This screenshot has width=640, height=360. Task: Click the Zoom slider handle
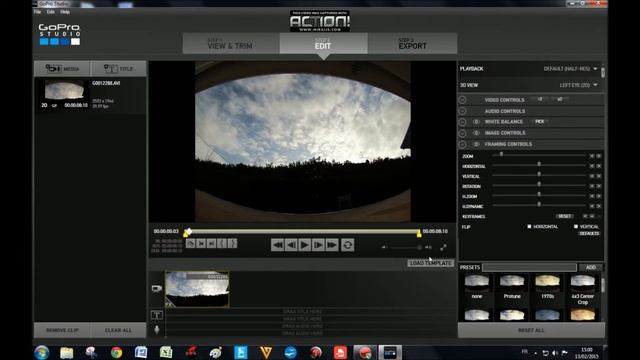(501, 154)
